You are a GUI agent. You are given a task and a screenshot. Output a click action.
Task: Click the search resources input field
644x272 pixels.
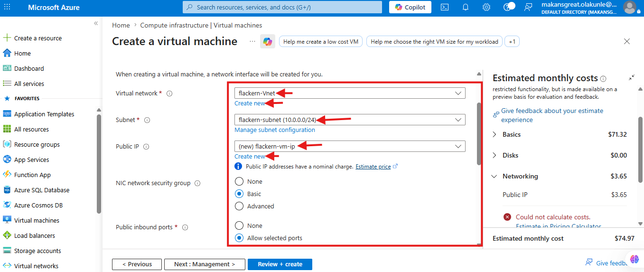[x=282, y=7]
